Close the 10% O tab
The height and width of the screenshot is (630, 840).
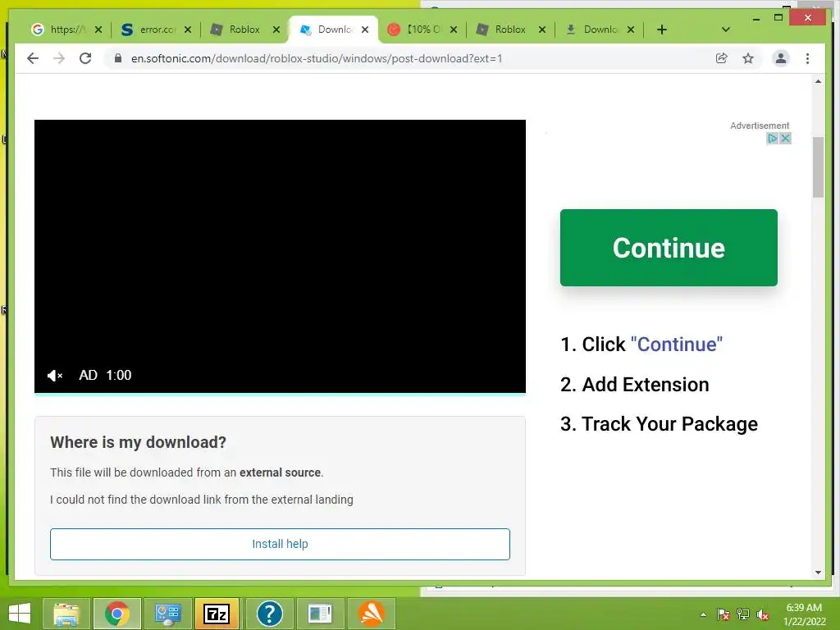coord(453,30)
